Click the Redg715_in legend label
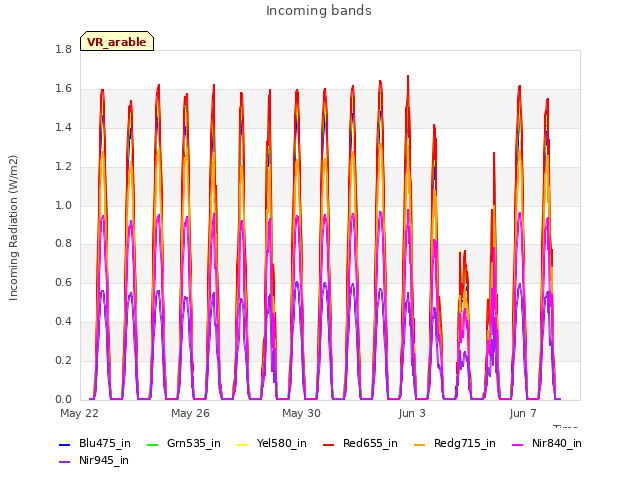The image size is (640, 480). coord(464,444)
